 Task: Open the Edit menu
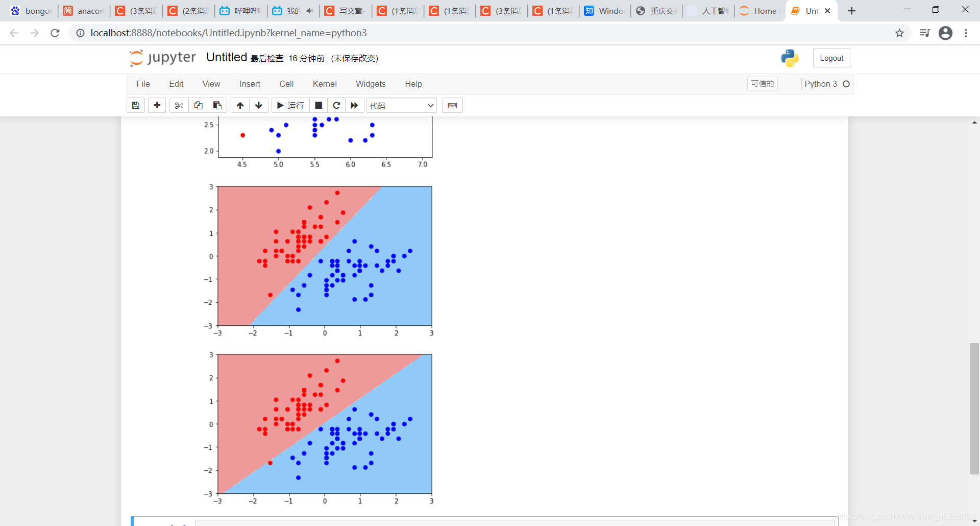pyautogui.click(x=176, y=84)
